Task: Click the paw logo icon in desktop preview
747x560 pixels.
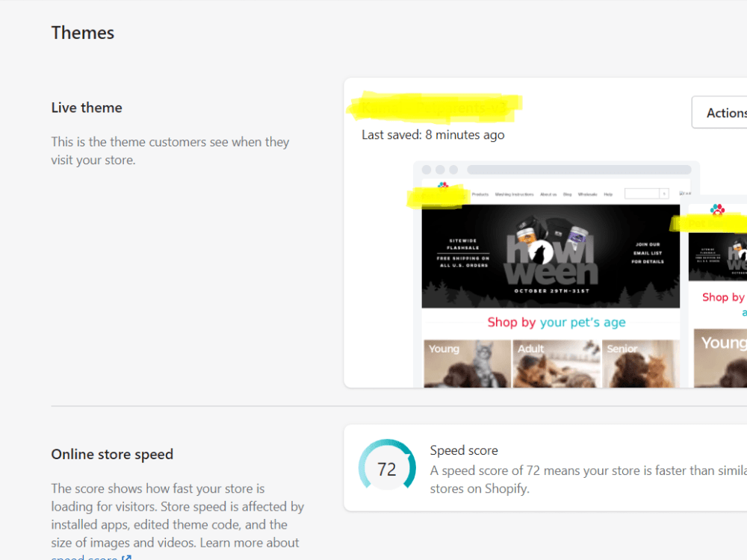Action: (x=443, y=184)
